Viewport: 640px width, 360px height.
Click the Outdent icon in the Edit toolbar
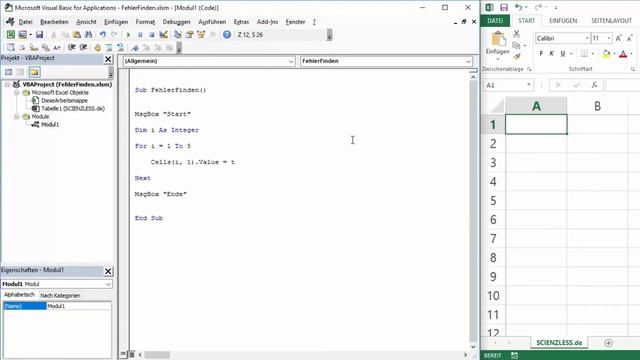(x=83, y=48)
